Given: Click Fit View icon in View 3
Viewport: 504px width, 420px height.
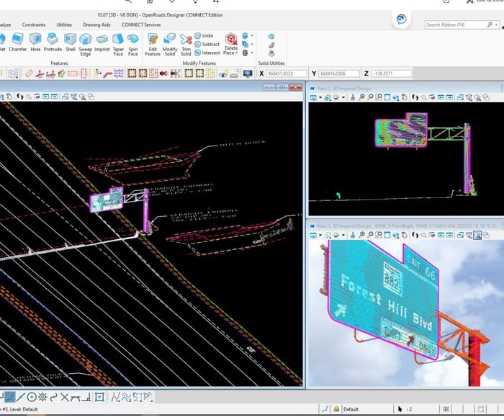Looking at the screenshot, I should click(387, 236).
